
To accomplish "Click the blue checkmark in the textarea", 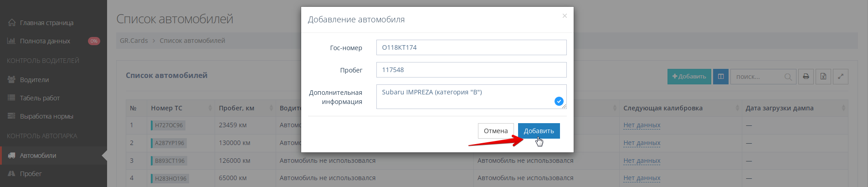I will point(559,101).
